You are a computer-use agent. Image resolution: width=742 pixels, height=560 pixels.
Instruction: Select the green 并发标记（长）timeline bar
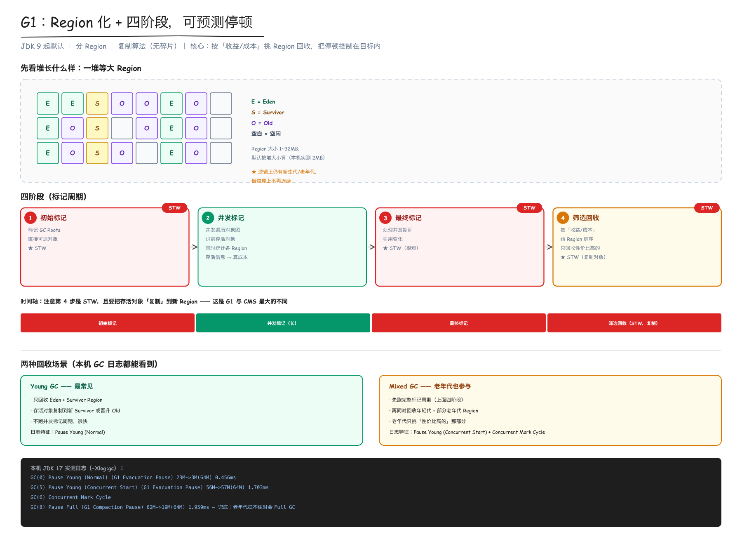point(283,323)
